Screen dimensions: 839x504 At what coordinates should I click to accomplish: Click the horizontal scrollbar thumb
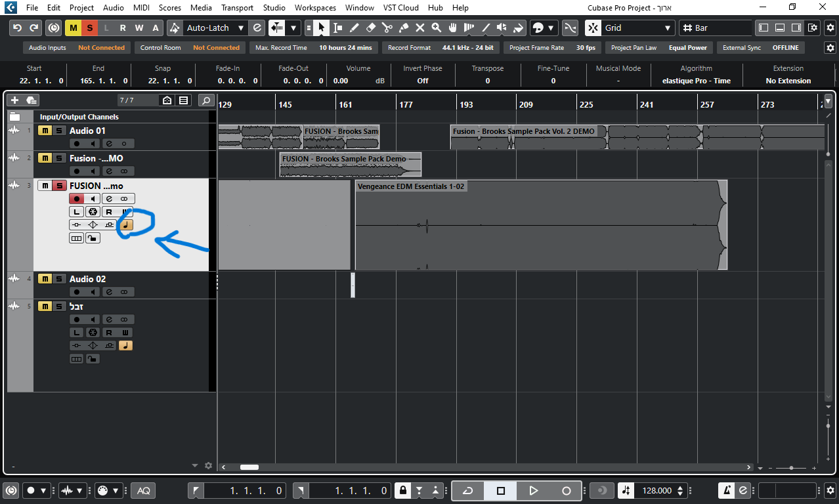coord(249,467)
